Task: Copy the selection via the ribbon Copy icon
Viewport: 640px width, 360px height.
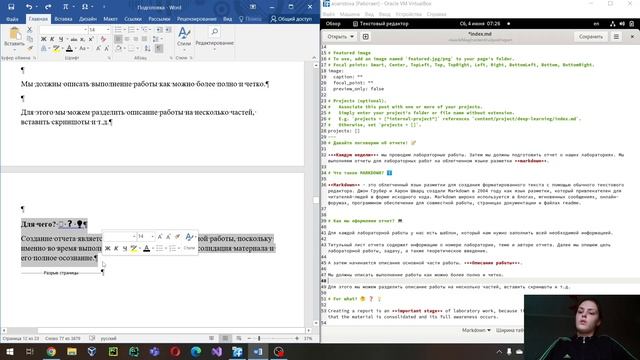Action: tap(29, 39)
